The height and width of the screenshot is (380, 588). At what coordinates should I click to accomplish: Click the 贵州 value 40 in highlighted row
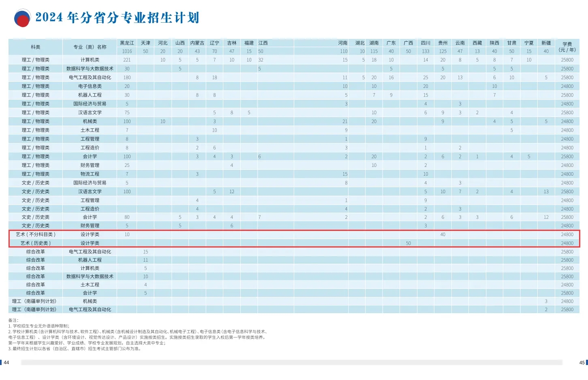click(x=443, y=235)
